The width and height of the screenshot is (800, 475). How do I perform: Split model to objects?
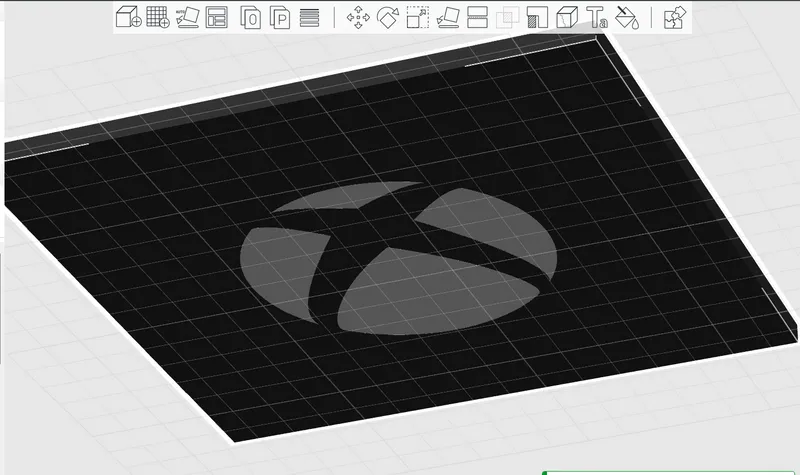click(x=251, y=17)
